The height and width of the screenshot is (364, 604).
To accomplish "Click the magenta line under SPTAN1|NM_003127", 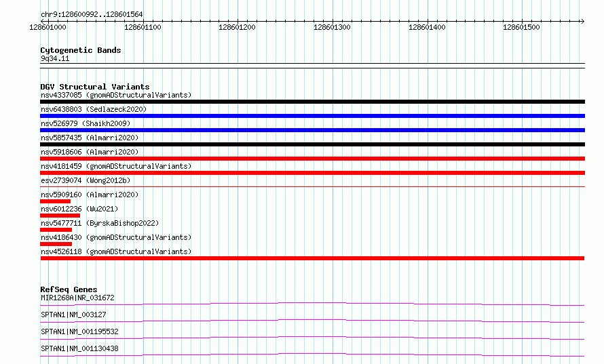I will click(x=312, y=321).
